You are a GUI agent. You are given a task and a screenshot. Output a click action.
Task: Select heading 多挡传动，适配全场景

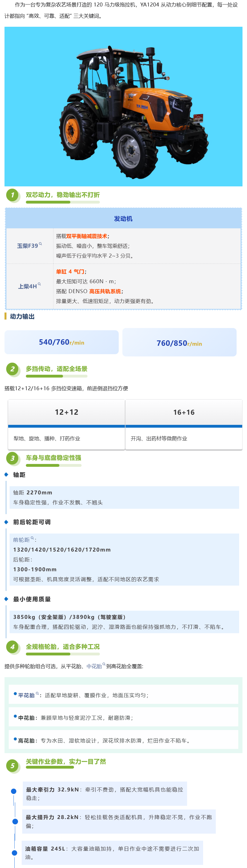click(x=57, y=369)
